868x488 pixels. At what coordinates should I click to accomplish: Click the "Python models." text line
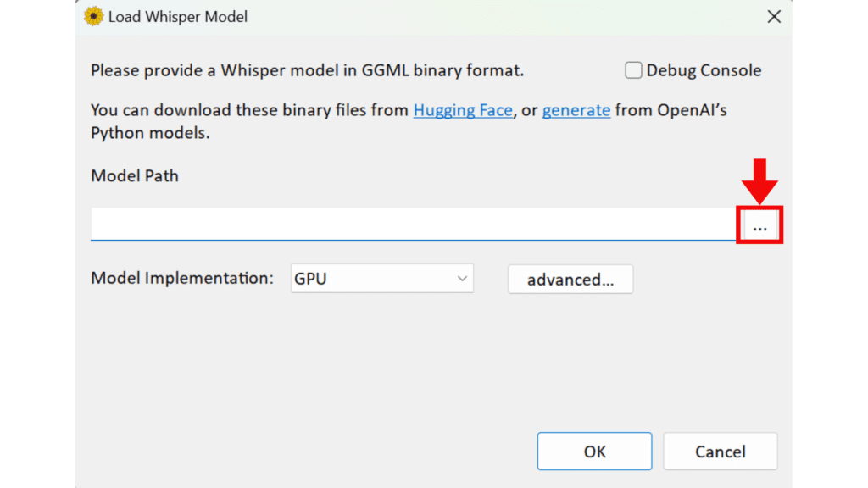(149, 133)
